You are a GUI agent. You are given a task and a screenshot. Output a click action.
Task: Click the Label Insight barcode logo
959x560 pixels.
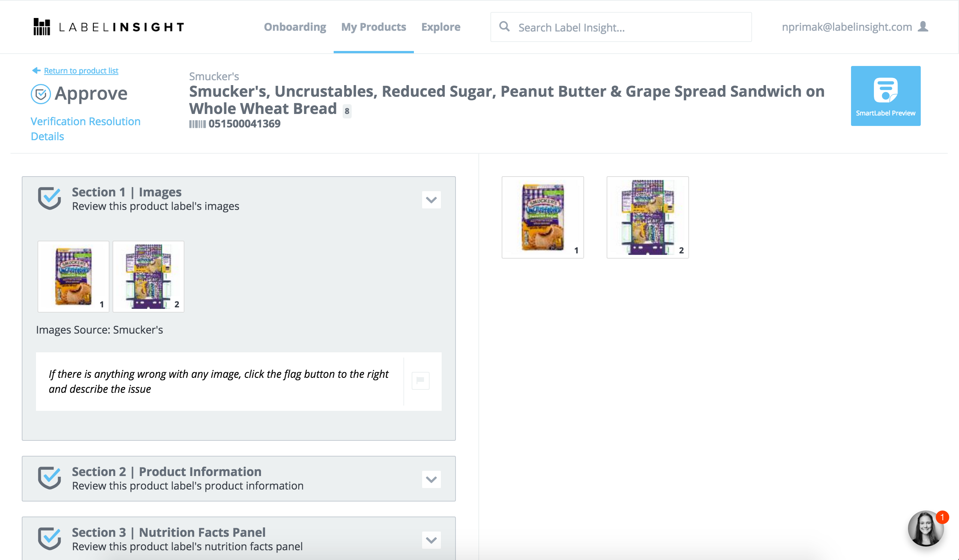[42, 27]
